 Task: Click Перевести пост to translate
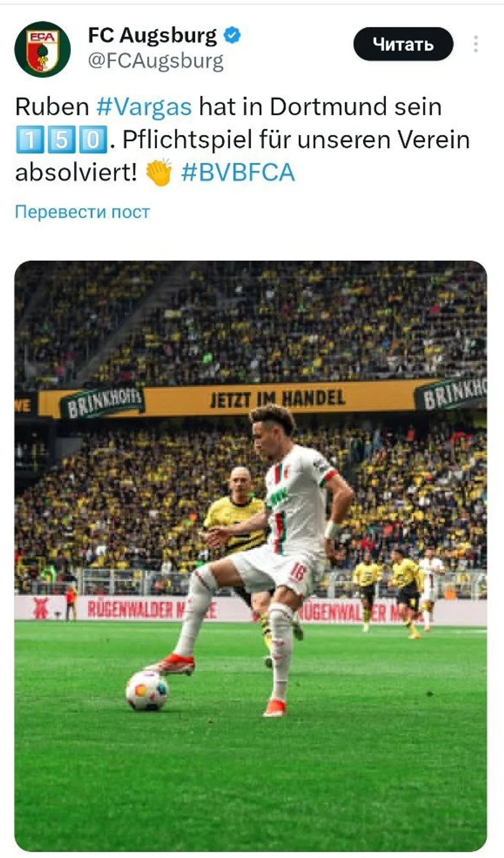coord(83,211)
